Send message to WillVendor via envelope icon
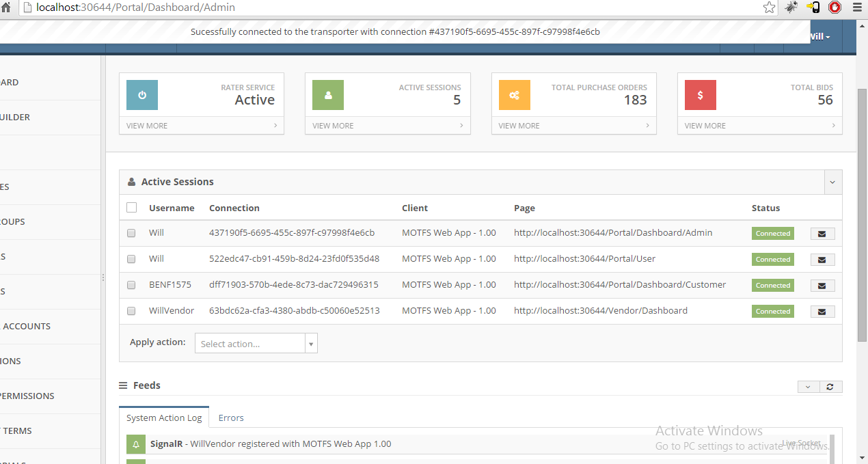Viewport: 868px width, 464px height. [822, 312]
